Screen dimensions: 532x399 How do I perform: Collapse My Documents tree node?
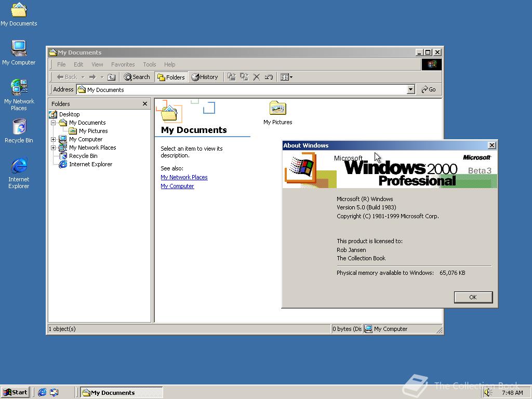tap(54, 123)
